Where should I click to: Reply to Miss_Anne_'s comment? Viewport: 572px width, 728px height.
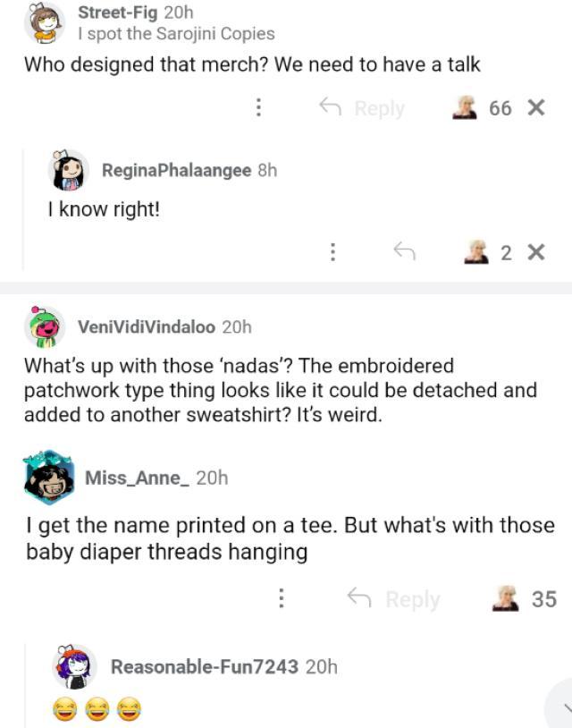[393, 598]
